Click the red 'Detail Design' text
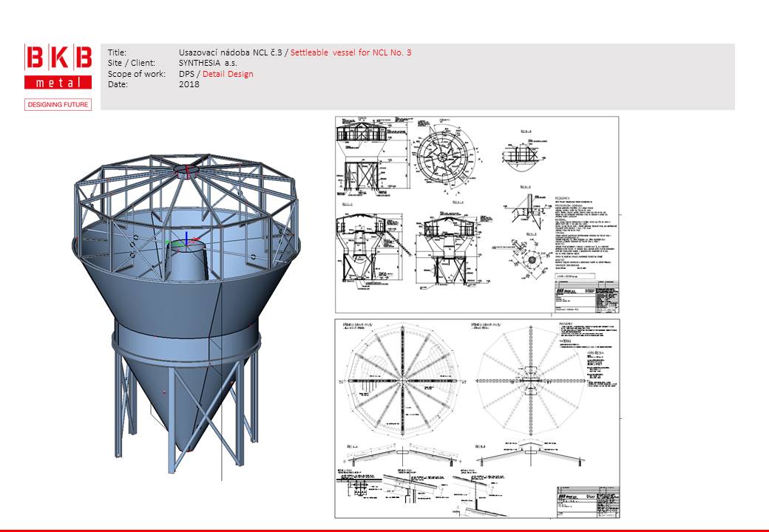Screen dimensions: 769x532 (x=228, y=74)
